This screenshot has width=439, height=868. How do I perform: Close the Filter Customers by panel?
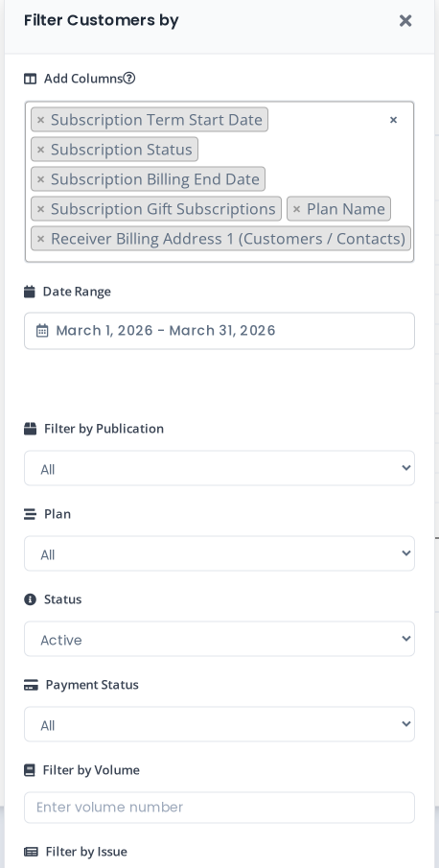click(405, 20)
